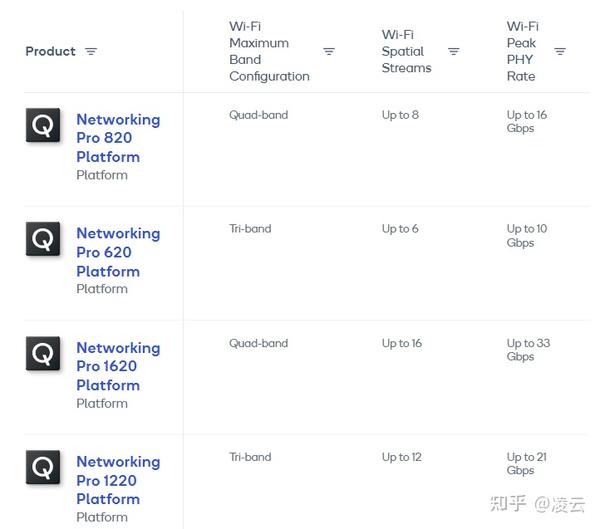Open Networking Pro 1620 Platform link
The image size is (600, 529).
pyautogui.click(x=117, y=366)
